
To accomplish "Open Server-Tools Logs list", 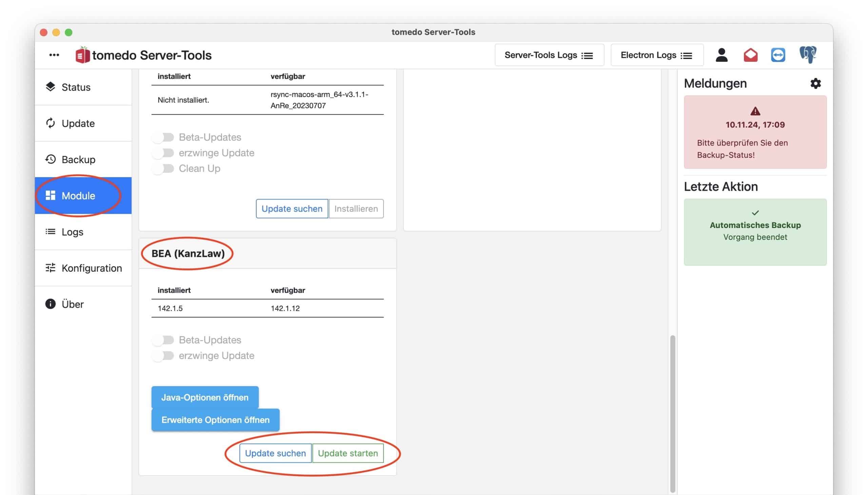I will tap(549, 55).
